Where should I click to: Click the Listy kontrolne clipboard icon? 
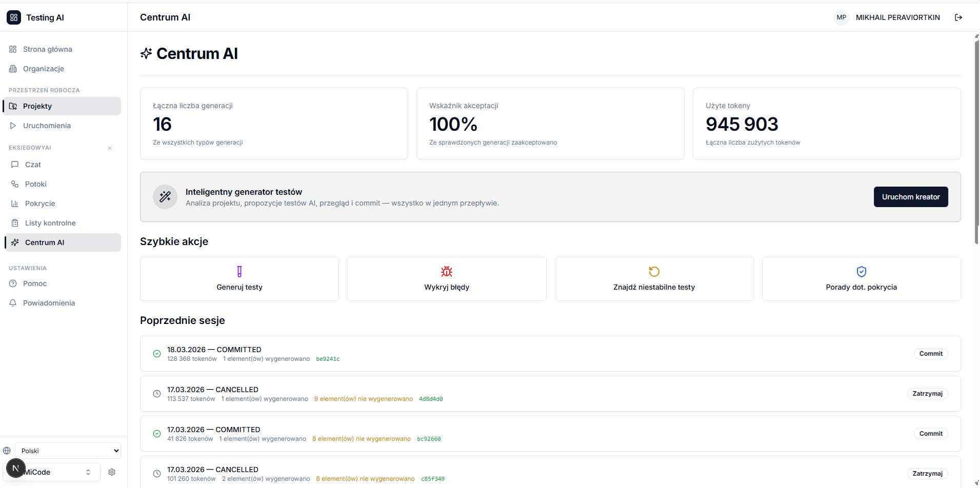(x=15, y=223)
